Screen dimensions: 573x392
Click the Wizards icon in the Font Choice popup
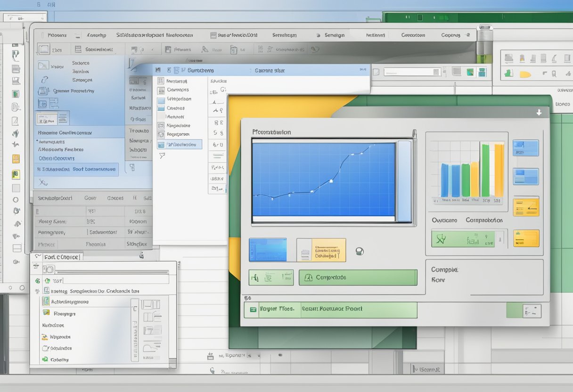pos(46,337)
